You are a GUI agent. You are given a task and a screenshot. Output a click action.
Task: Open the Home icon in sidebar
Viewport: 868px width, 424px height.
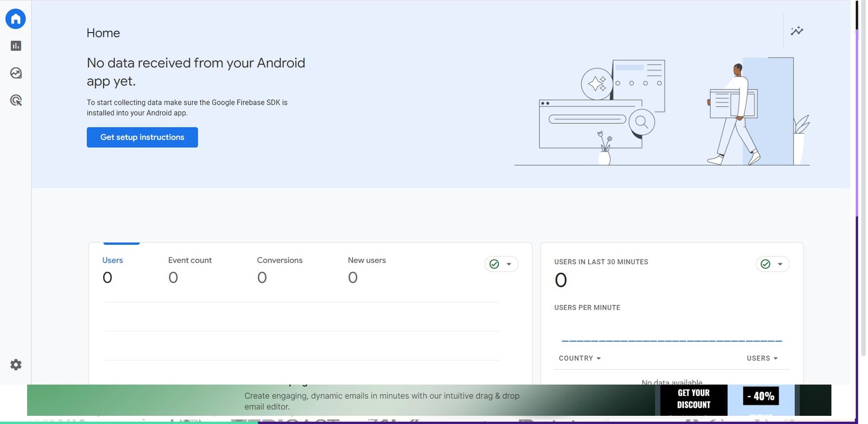pos(16,19)
